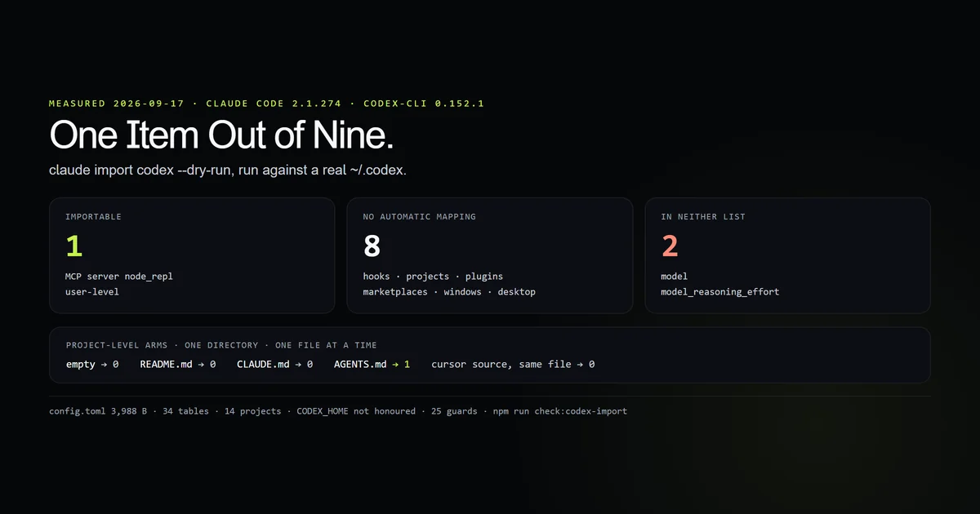
Task: Click the 'IMPORTABLE' card label
Action: 93,217
